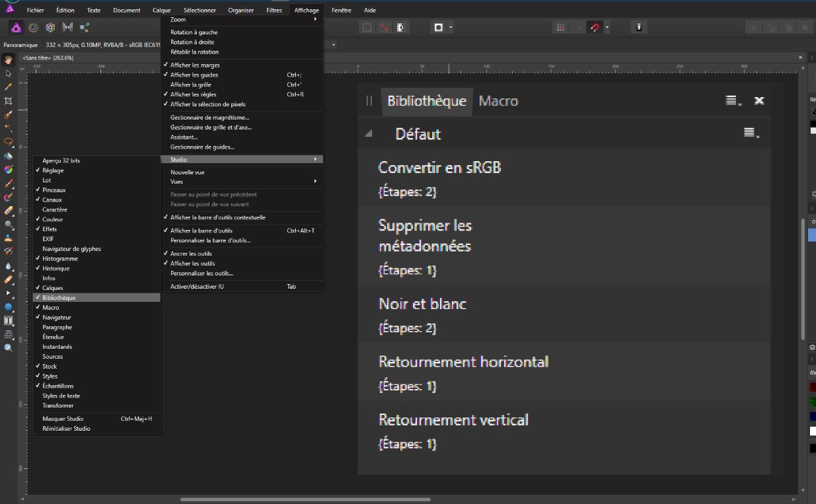Open the context toolbar dropdown arrow
This screenshot has height=504, width=816.
click(x=334, y=45)
